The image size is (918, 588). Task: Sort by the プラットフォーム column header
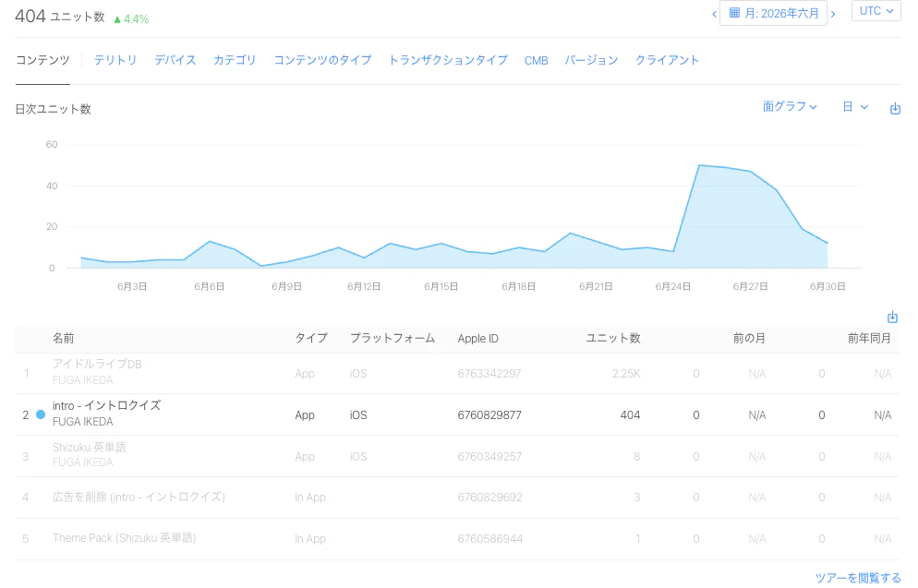click(x=393, y=338)
